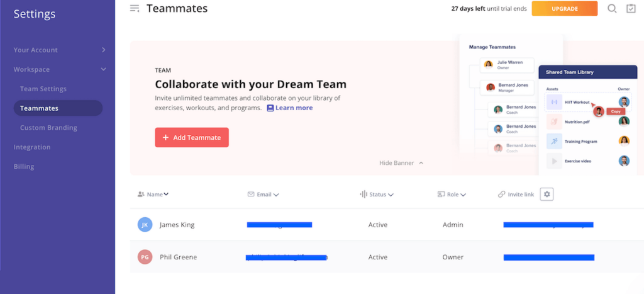Screen dimensions: 644x294
Task: Open the table column settings gear
Action: (547, 195)
